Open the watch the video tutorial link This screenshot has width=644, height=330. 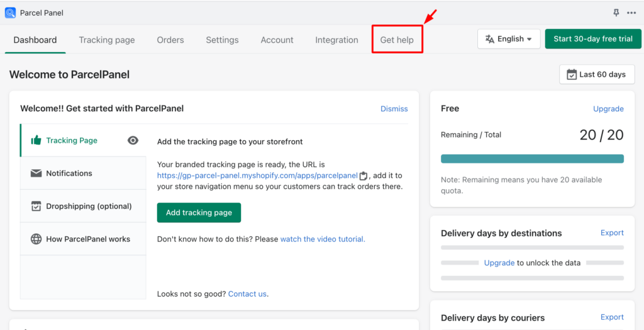(x=323, y=239)
